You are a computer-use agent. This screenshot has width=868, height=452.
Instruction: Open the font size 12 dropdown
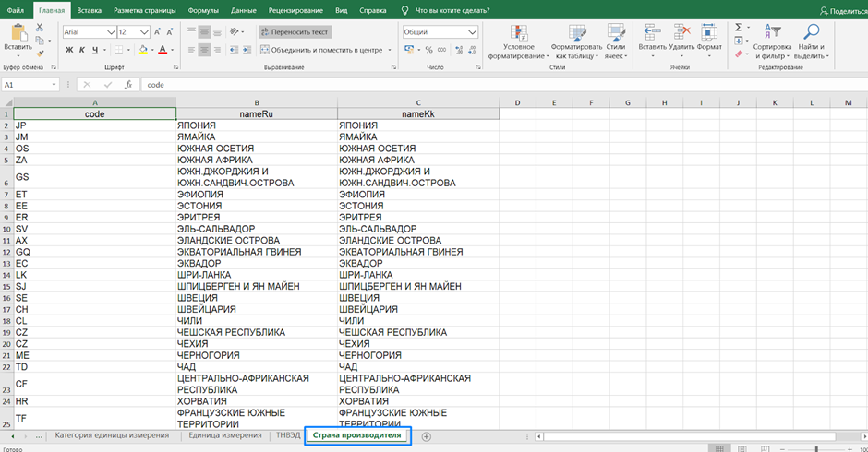[144, 32]
